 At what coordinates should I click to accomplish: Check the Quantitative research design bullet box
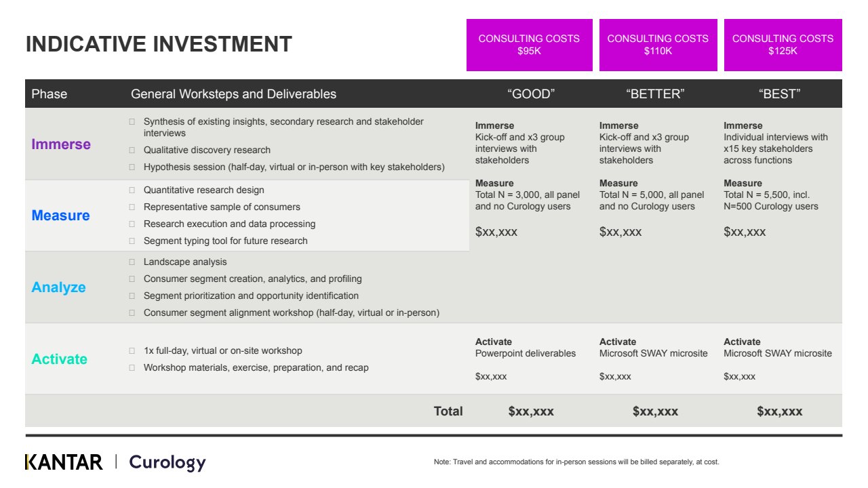click(132, 190)
